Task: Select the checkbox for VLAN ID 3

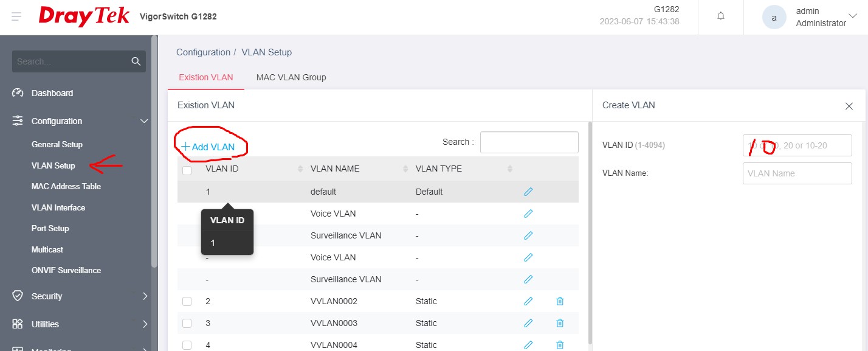Action: click(187, 323)
